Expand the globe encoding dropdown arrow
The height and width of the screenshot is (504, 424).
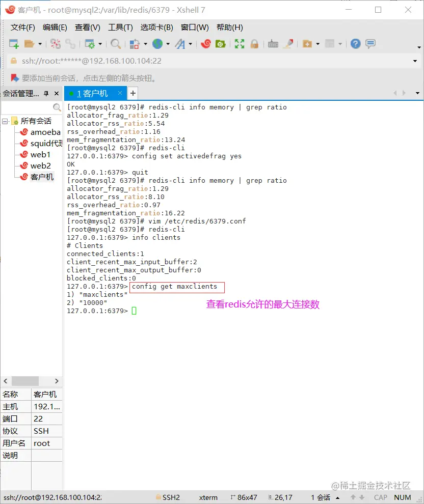168,44
